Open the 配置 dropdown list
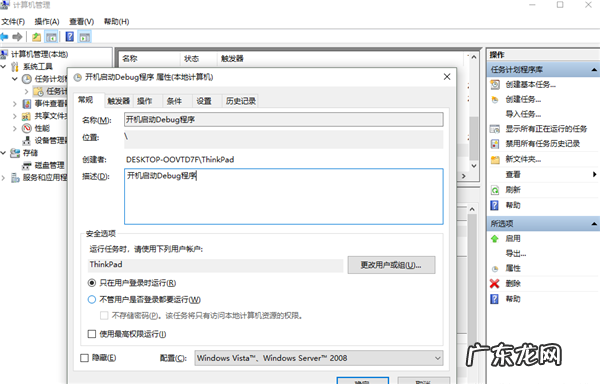Image resolution: width=600 pixels, height=384 pixels. tap(319, 358)
